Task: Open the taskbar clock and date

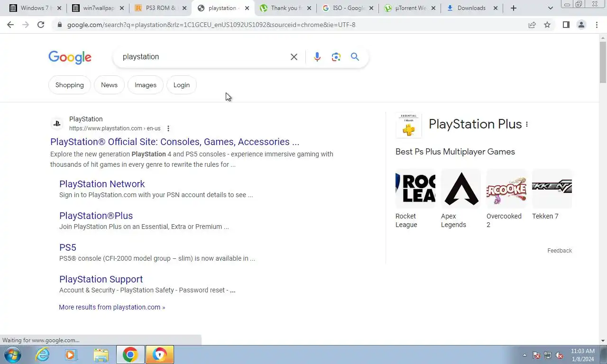Action: click(582, 355)
